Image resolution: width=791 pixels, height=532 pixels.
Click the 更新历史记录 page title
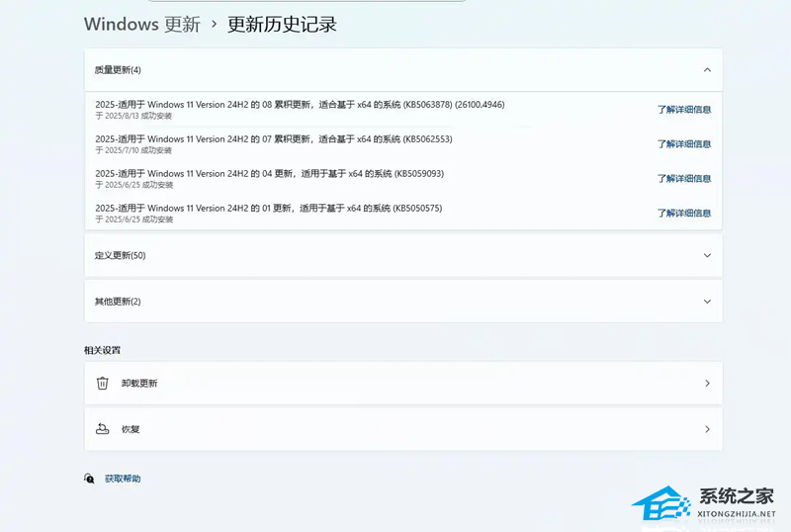[282, 25]
